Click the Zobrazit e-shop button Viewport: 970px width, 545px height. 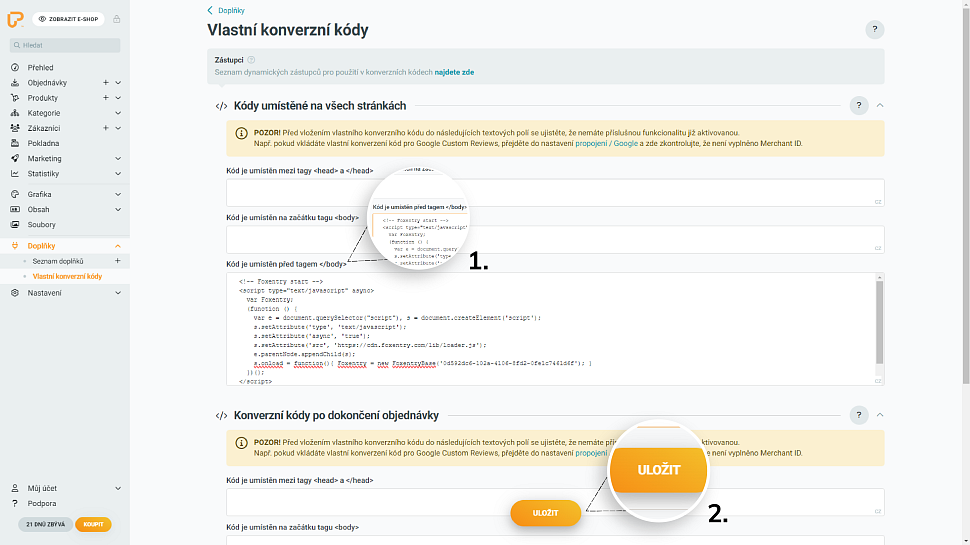69,19
